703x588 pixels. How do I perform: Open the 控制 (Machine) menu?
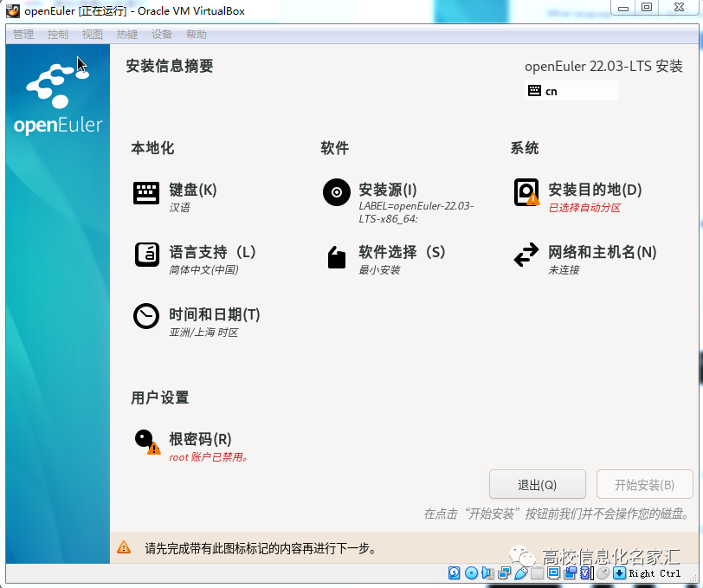57,34
